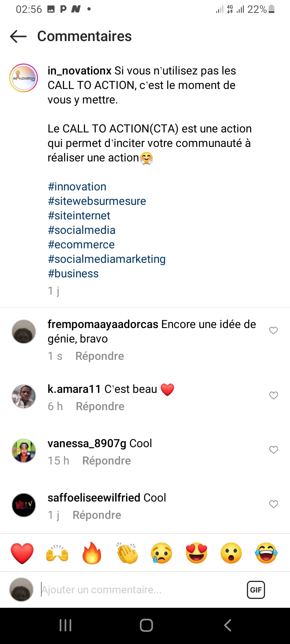Reply to k.amara11 with Répondre
This screenshot has height=644, width=290.
coord(100,407)
